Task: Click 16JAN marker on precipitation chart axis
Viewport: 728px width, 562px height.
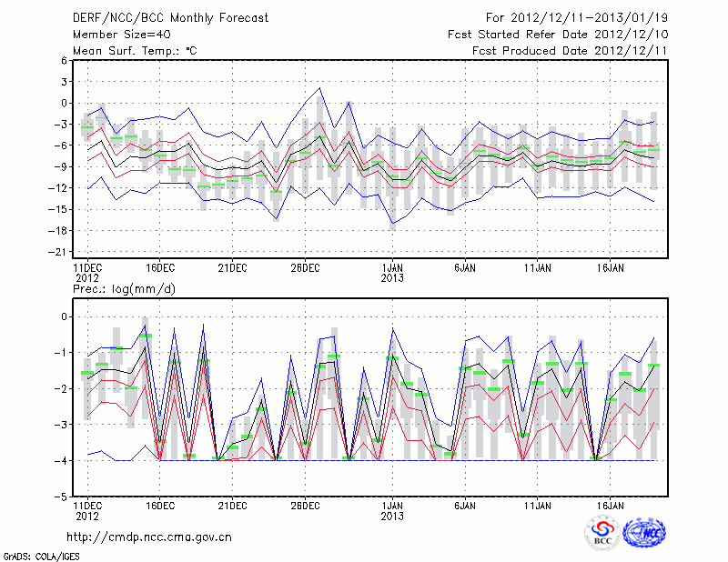Action: (611, 503)
